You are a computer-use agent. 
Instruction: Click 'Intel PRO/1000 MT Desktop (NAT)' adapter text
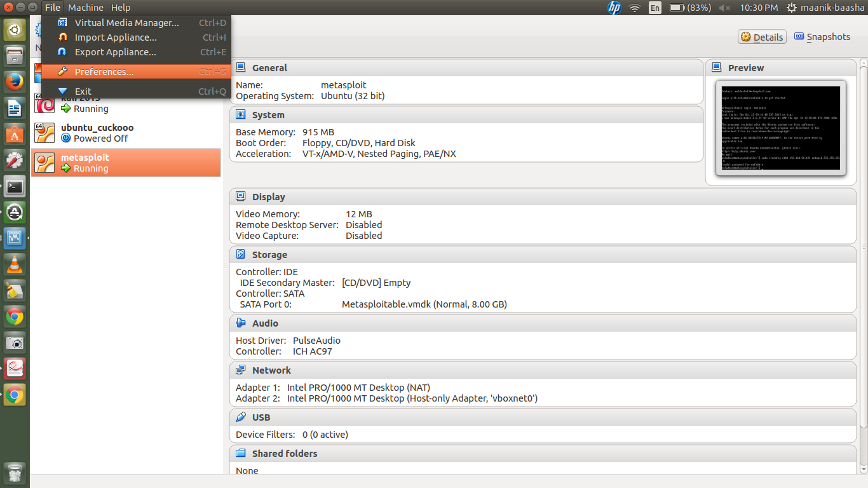tap(359, 388)
